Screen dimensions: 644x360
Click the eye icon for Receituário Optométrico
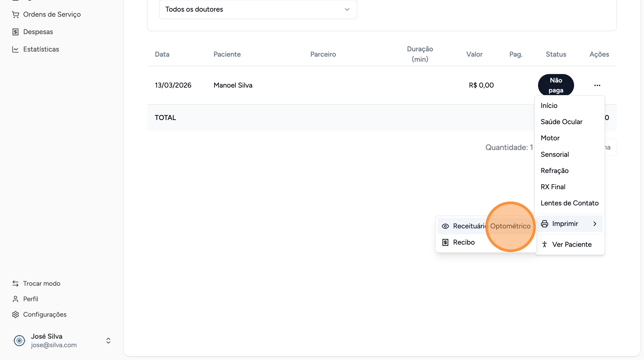pos(445,226)
